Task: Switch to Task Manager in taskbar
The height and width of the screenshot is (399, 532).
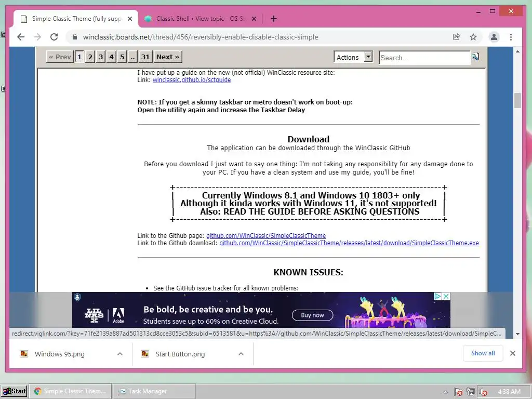Action: click(x=154, y=391)
